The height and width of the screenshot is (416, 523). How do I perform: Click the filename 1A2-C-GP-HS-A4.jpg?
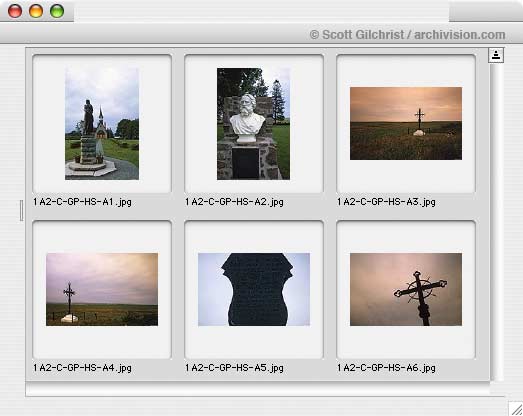(x=82, y=368)
